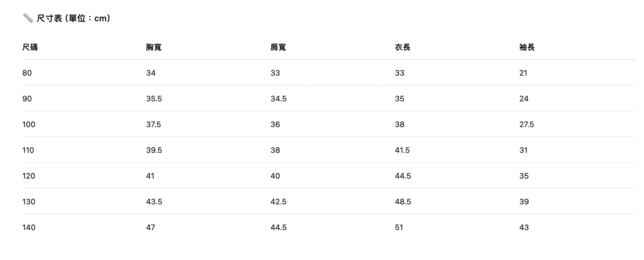The image size is (644, 260).
Task: Click chest width value 37.5
Action: [x=153, y=125]
